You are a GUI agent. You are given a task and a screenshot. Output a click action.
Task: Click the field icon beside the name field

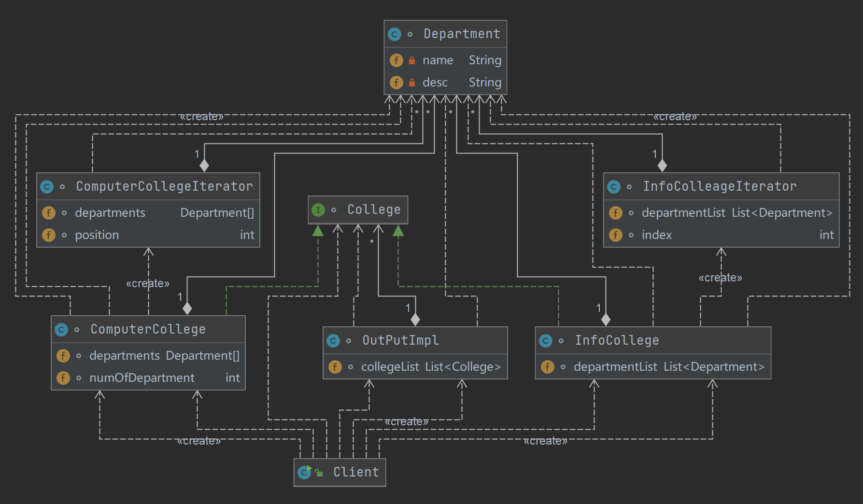coord(396,60)
